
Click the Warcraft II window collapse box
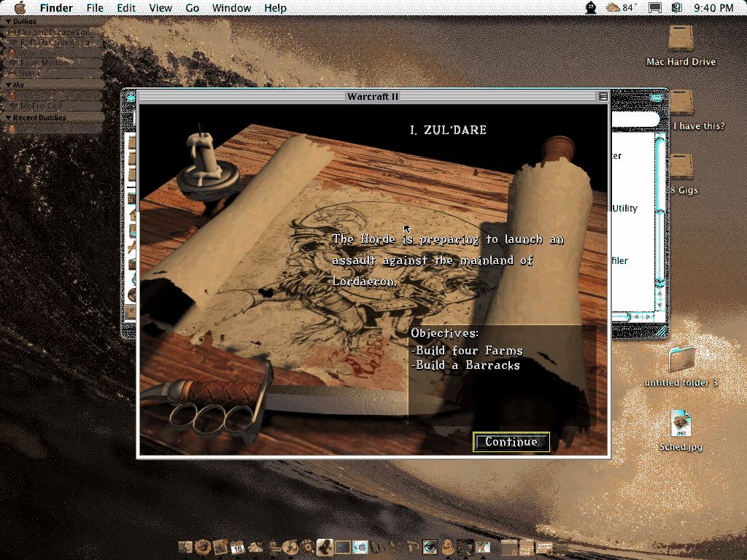point(603,97)
